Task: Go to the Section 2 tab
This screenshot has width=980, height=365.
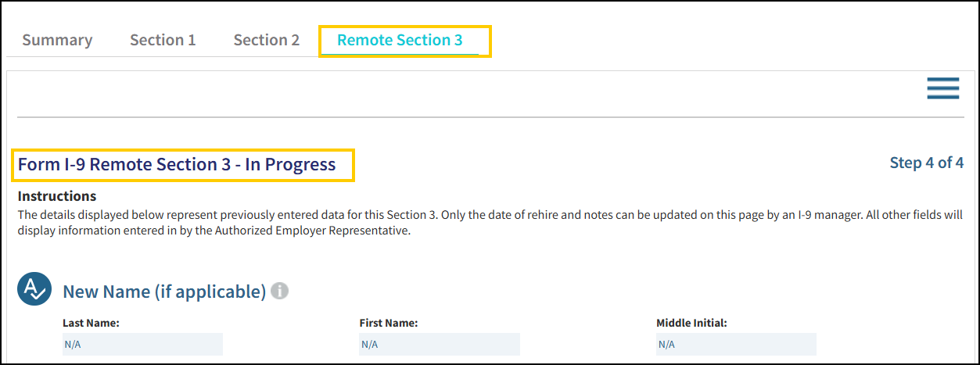Action: tap(267, 40)
